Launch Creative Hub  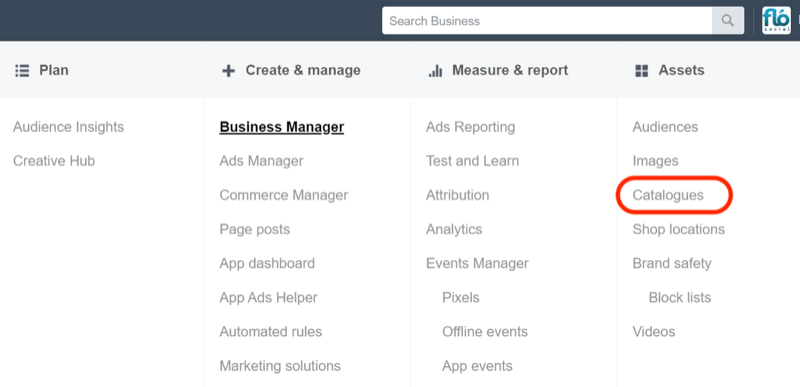coord(54,161)
